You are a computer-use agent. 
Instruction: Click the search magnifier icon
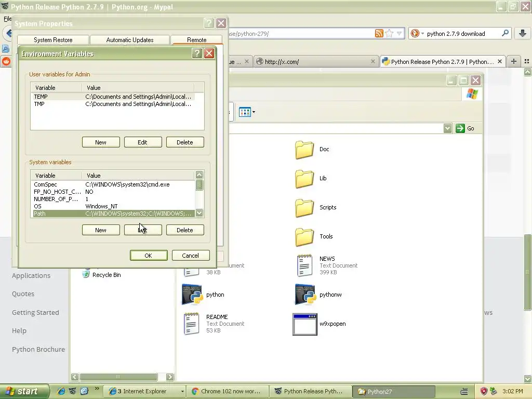(505, 33)
